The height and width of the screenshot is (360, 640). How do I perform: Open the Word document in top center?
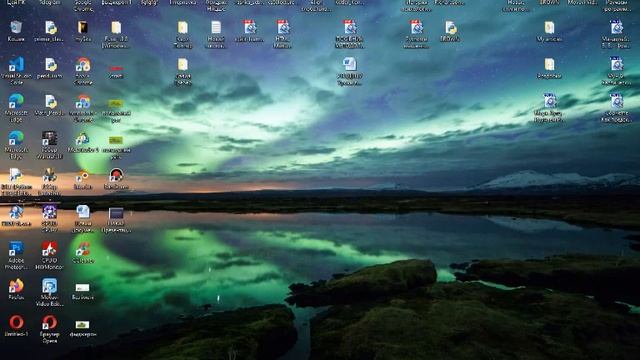[350, 71]
